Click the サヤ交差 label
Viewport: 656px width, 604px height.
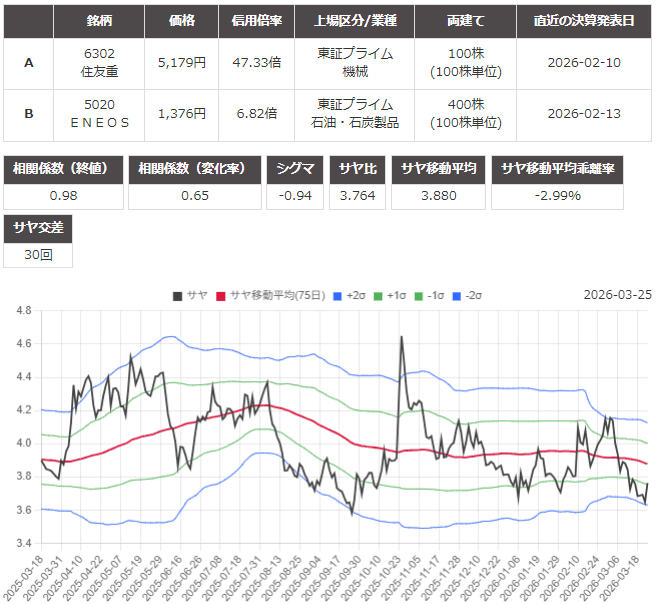coord(38,228)
